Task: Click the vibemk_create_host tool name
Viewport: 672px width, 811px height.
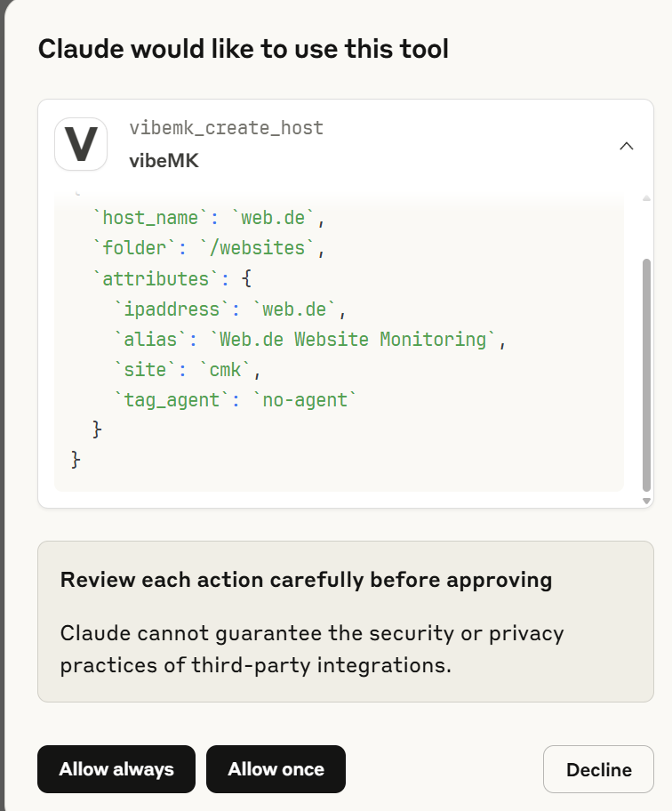Action: (x=226, y=128)
